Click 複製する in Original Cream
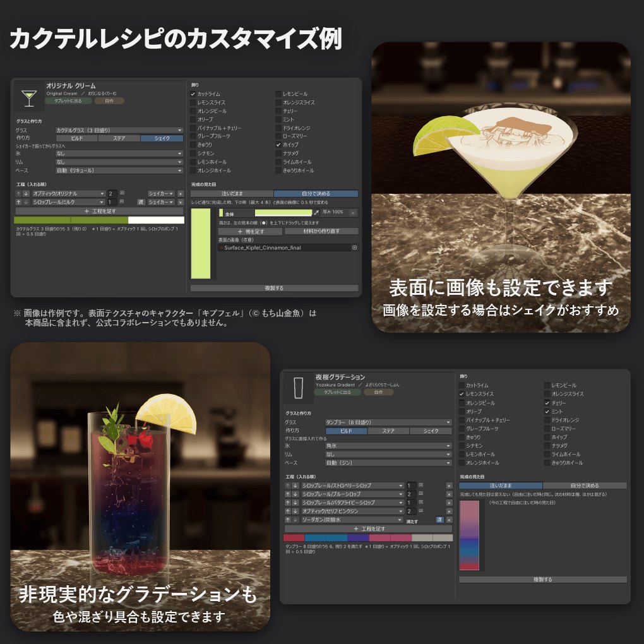644x644 pixels. click(275, 289)
